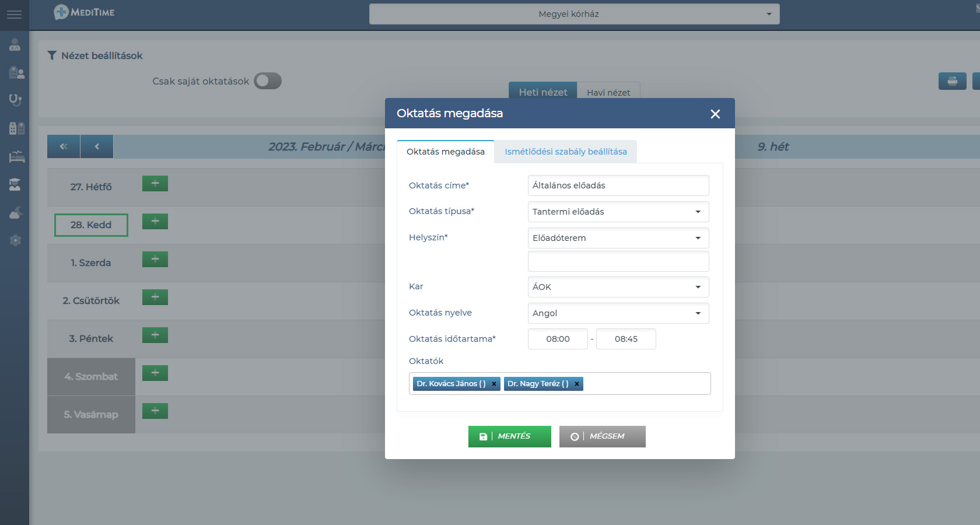The width and height of the screenshot is (980, 525).
Task: Open the stethoscope sidebar icon
Action: point(15,100)
